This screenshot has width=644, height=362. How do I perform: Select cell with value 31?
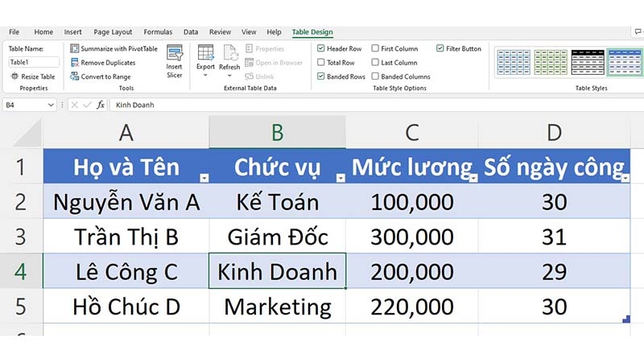(554, 237)
